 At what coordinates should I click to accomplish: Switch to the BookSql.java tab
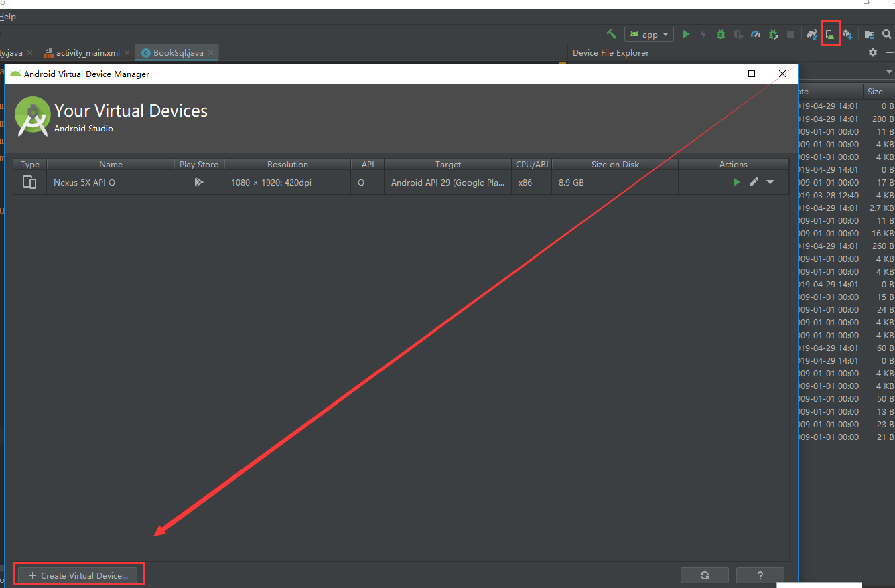178,52
